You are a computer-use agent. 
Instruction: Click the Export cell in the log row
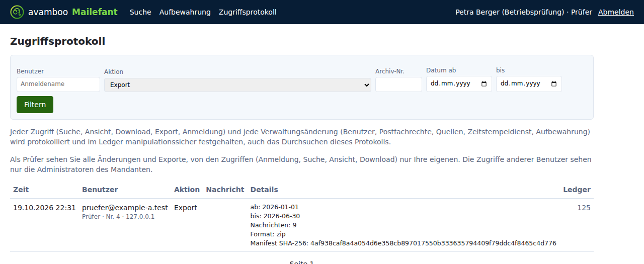point(186,208)
